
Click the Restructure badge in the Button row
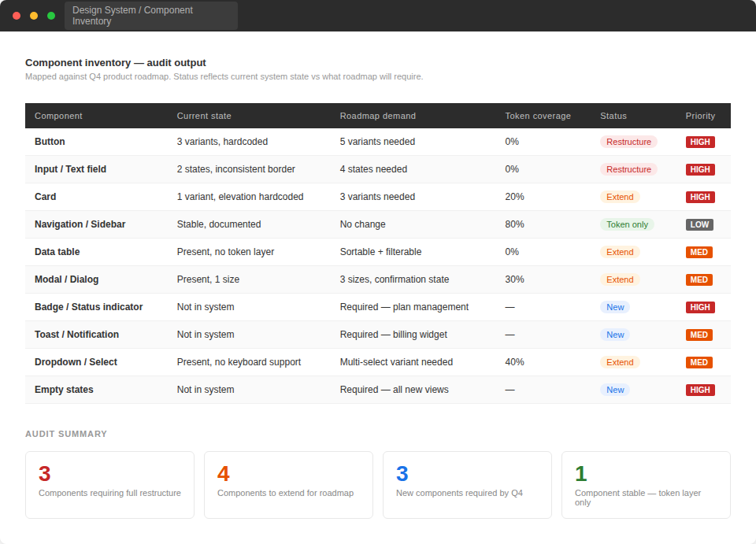[628, 142]
